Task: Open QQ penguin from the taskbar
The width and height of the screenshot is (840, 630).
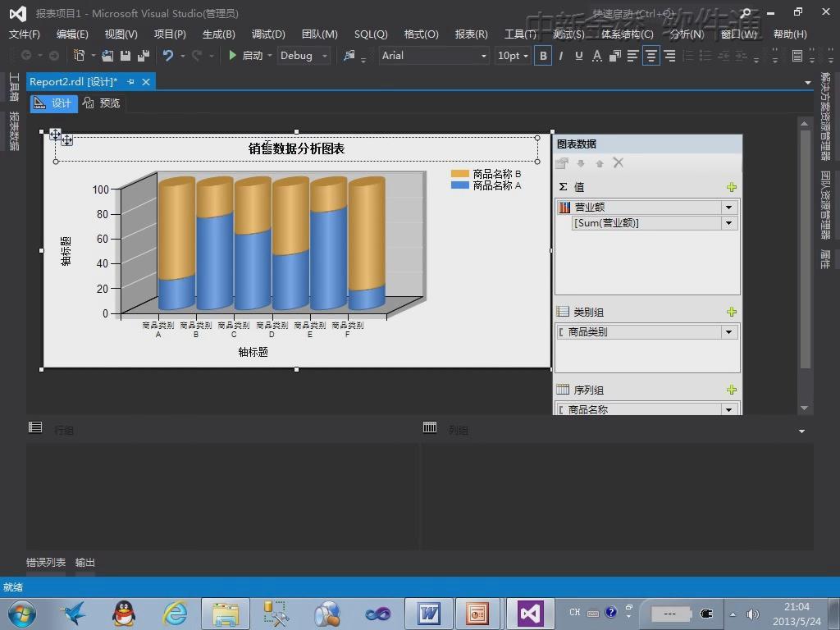Action: pyautogui.click(x=124, y=614)
